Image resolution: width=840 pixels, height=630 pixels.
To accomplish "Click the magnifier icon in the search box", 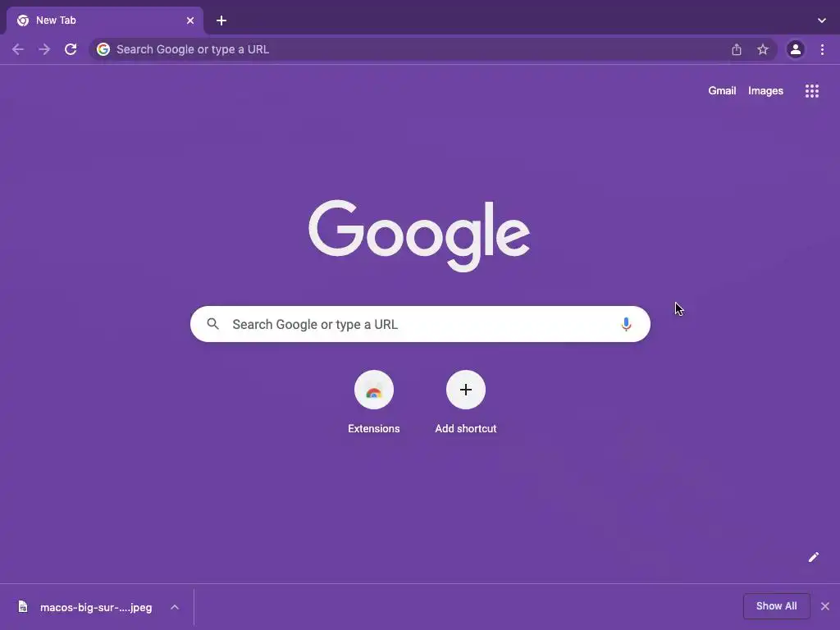I will click(x=212, y=324).
